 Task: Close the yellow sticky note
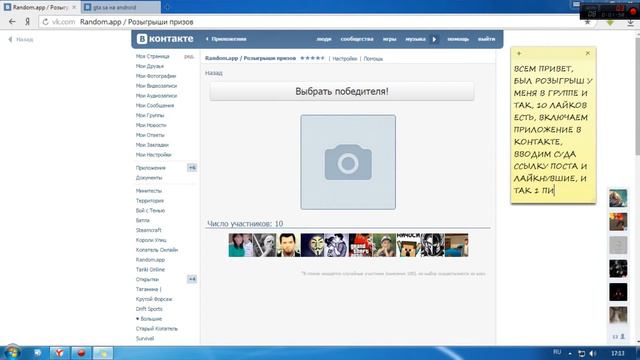tap(588, 53)
